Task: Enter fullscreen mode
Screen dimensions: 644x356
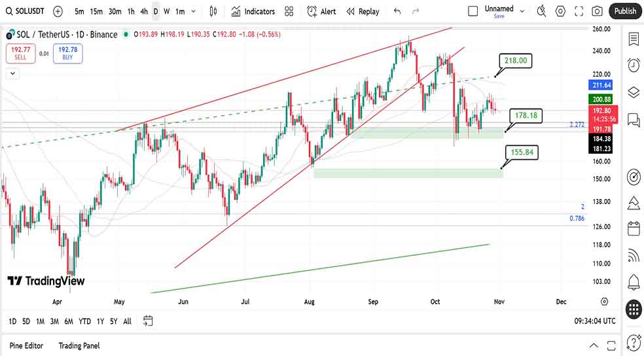Action: click(579, 11)
